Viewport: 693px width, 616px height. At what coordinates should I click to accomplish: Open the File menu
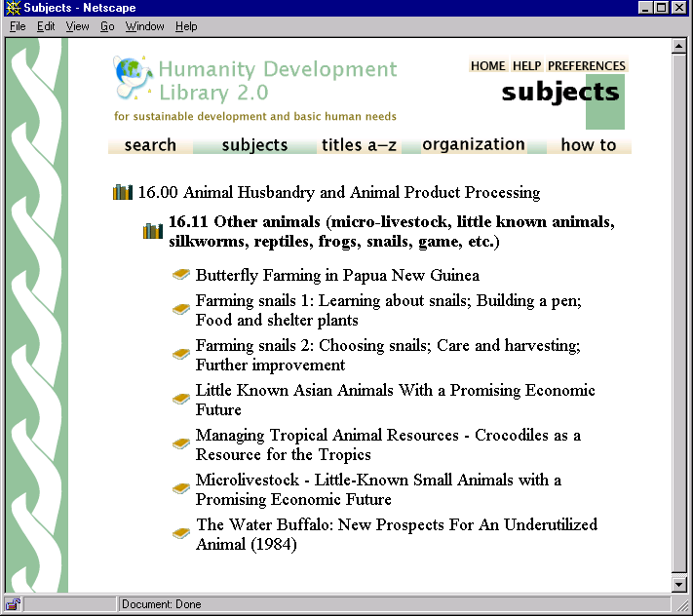click(x=18, y=26)
